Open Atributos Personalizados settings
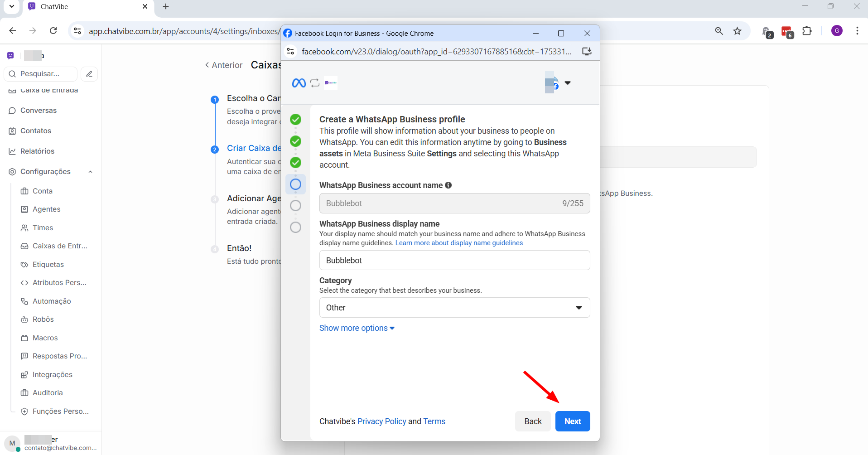Viewport: 868px width, 455px height. [59, 282]
